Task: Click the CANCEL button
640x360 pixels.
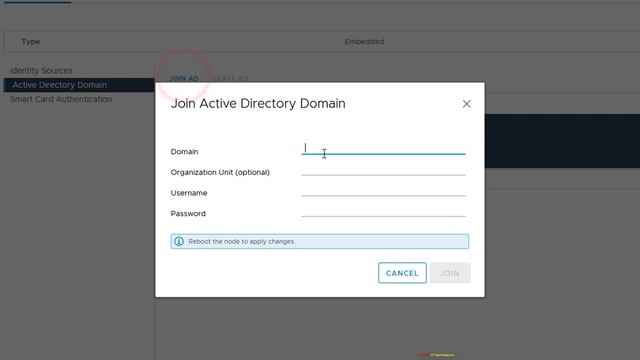Action: point(402,273)
